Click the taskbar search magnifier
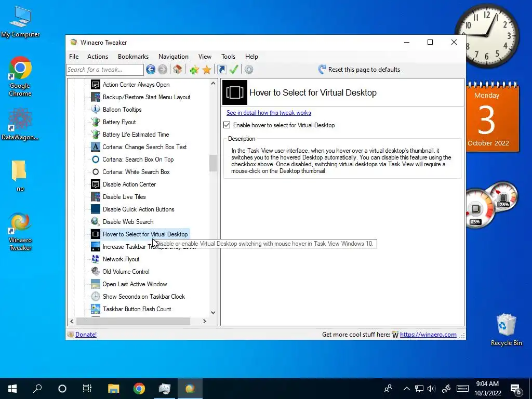532x399 pixels. [x=37, y=389]
